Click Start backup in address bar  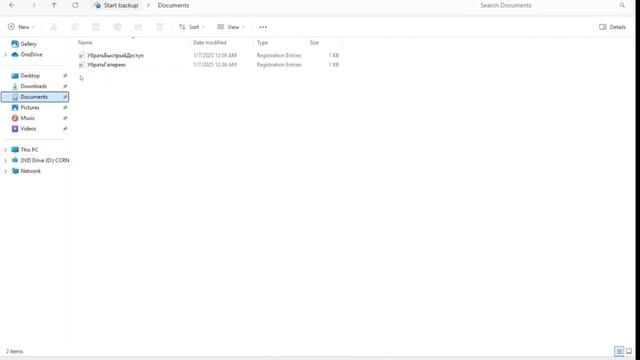pyautogui.click(x=116, y=5)
